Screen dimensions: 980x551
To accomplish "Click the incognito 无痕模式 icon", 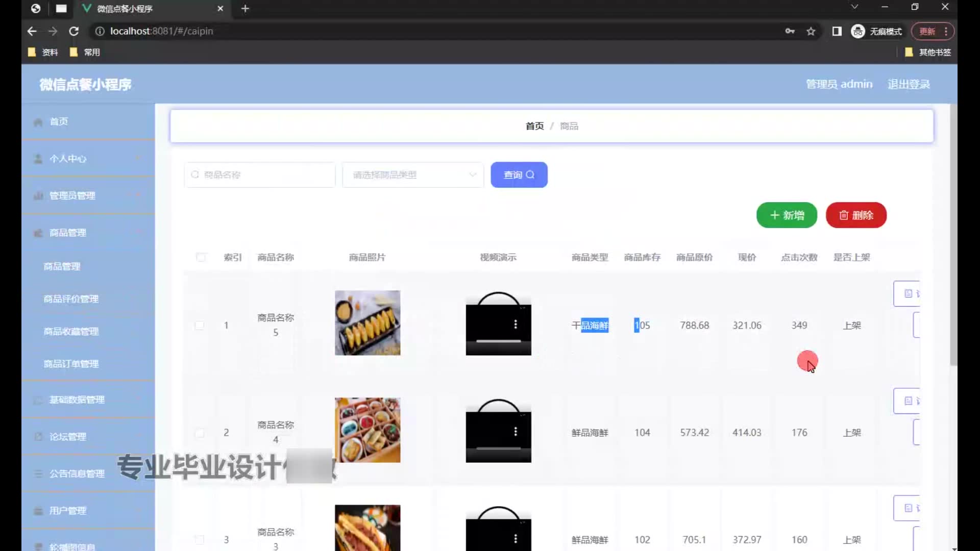I will point(857,31).
